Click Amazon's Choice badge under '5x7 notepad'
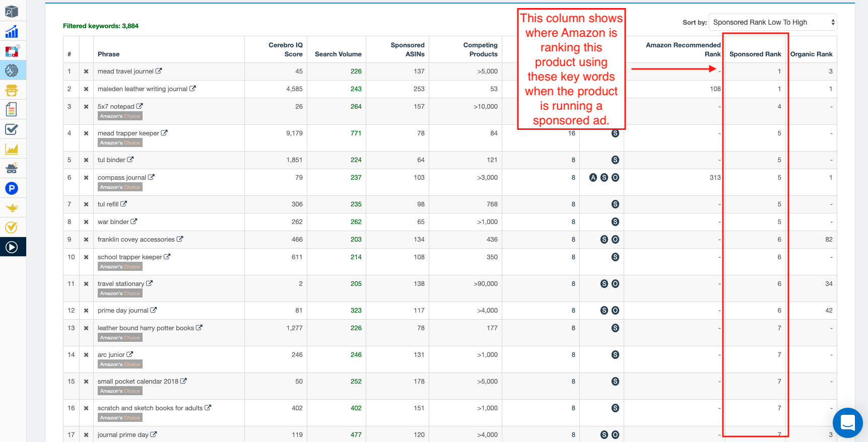868x442 pixels. 120,116
